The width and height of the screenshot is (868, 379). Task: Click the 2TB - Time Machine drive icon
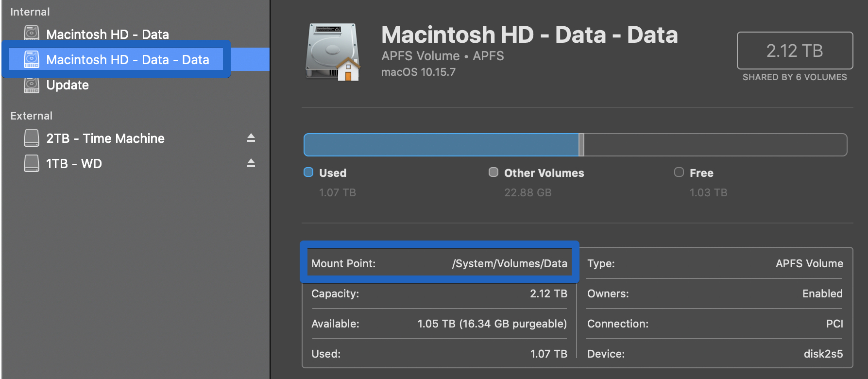coord(32,138)
